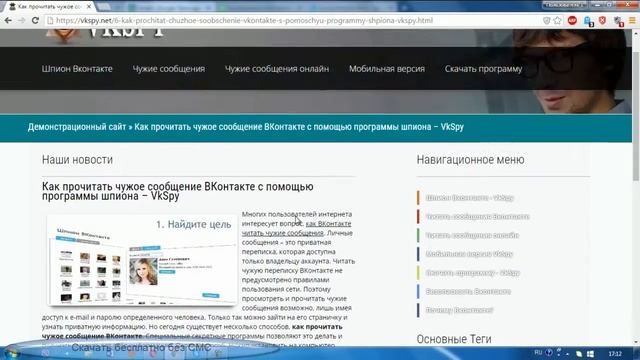Click the 'Навигационное меню' heading

(471, 160)
